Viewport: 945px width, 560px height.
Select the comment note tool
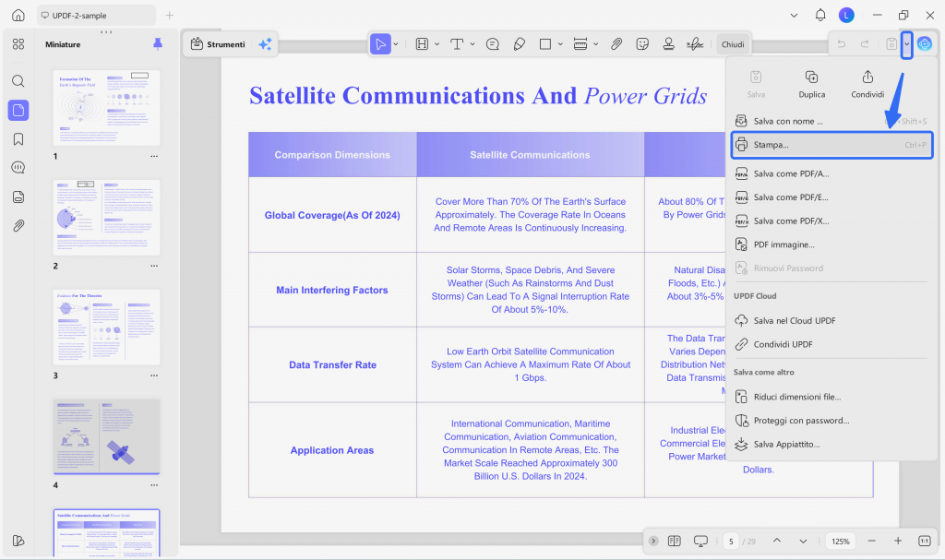point(493,44)
